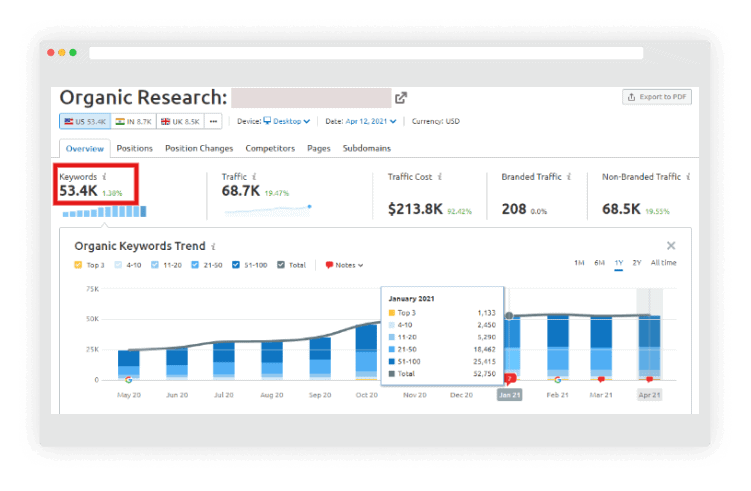Click the Keywords info icon
Screen dimensions: 751x491
coord(105,177)
